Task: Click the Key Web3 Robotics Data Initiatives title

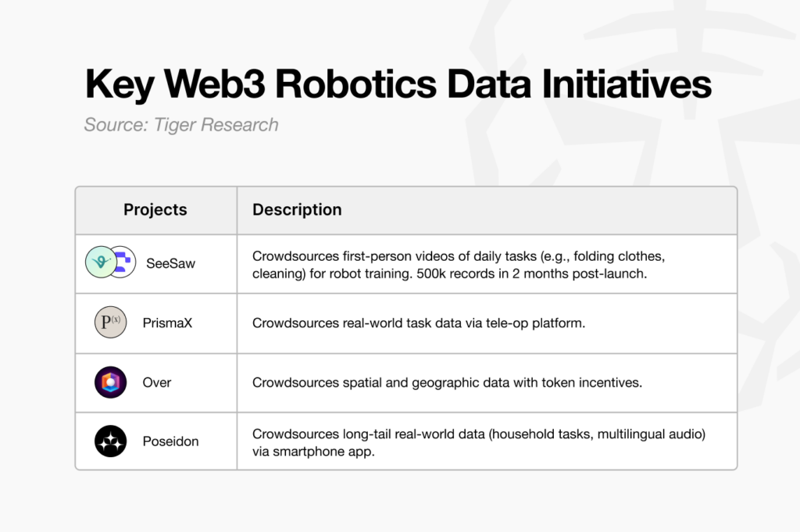Action: (398, 84)
